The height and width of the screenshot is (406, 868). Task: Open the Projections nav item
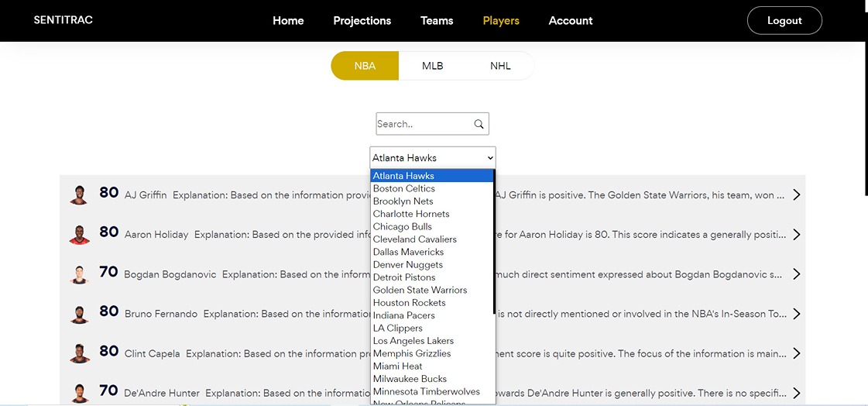click(362, 20)
